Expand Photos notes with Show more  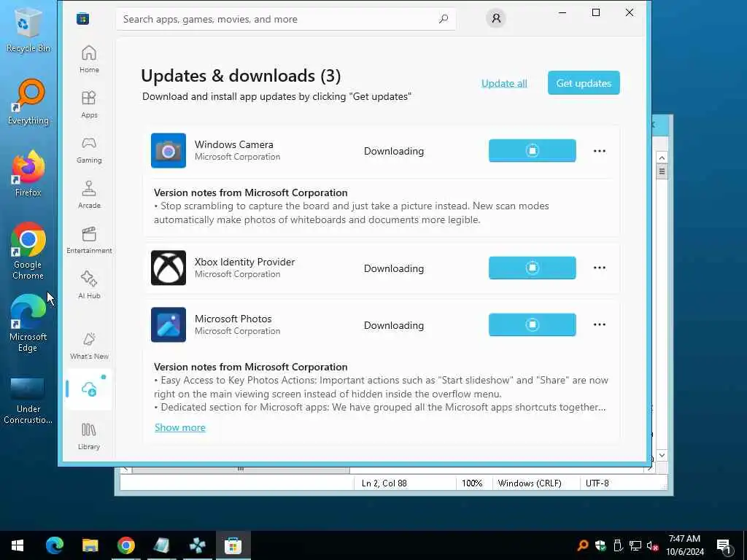coord(180,427)
